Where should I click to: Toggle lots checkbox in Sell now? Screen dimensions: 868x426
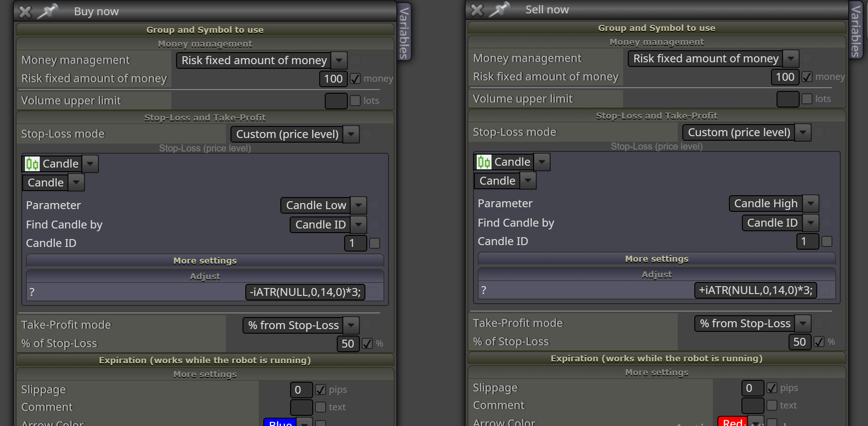click(807, 99)
